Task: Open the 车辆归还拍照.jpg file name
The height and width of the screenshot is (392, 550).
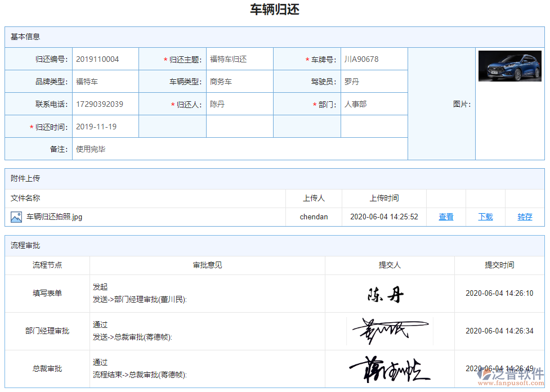Action: point(55,217)
